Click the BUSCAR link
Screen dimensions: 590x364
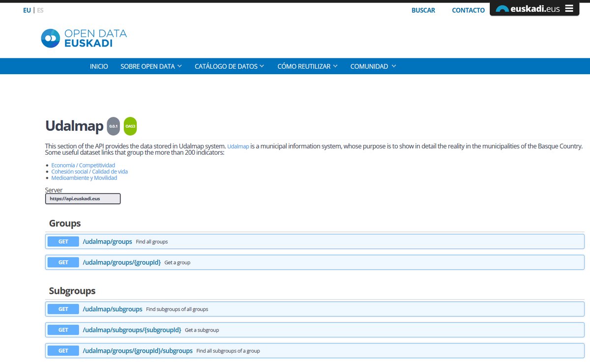pos(423,10)
